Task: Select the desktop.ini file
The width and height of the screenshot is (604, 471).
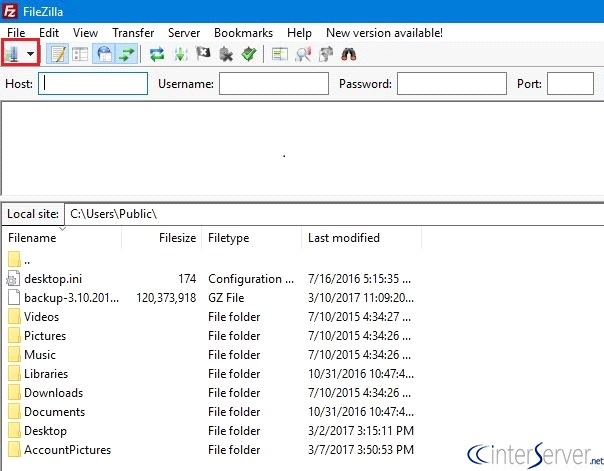Action: click(53, 279)
